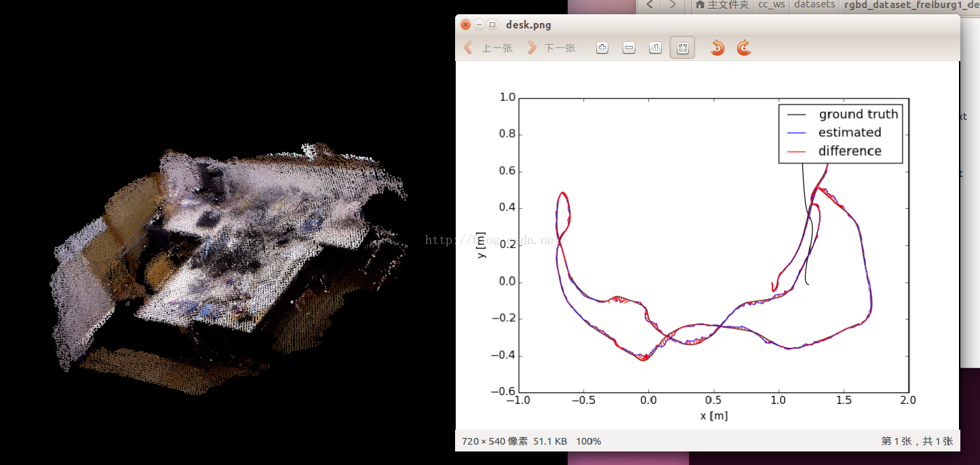The image size is (980, 465).
Task: Select rgbd_dataset_freiburg1 path breadcrumb
Action: 909,5
